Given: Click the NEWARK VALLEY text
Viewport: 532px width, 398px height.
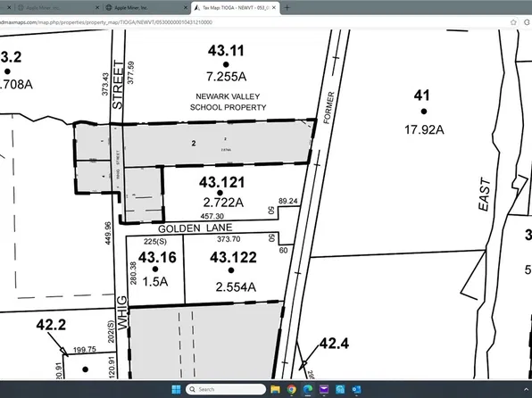Looking at the screenshot, I should point(228,96).
